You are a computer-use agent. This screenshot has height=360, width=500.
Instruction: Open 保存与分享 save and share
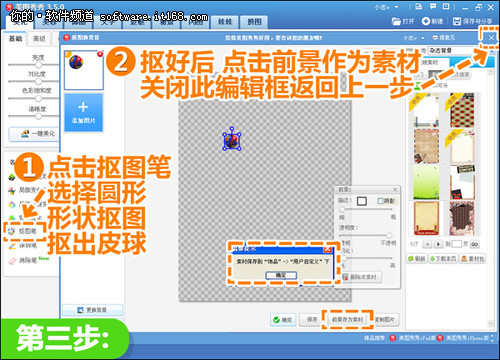coord(472,21)
